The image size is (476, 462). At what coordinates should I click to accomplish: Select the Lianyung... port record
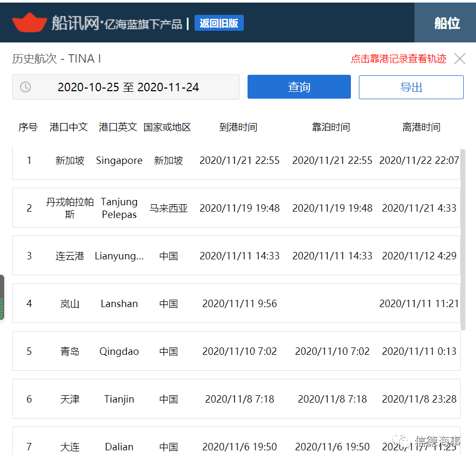point(236,256)
